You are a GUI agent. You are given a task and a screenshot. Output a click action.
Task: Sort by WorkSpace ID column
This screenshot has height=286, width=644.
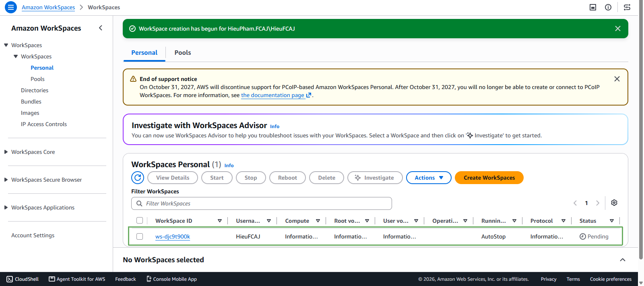(x=220, y=221)
